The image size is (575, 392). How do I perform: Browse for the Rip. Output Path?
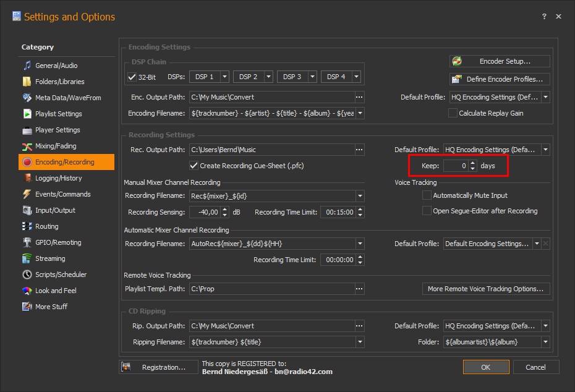pos(359,326)
